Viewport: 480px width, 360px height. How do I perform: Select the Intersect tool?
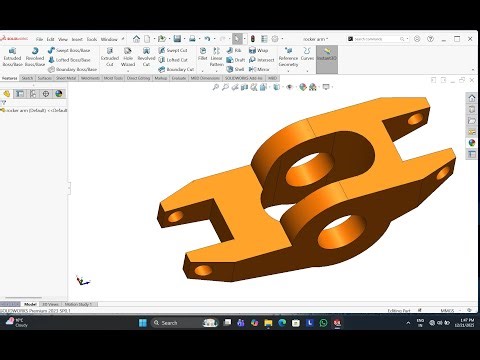click(262, 60)
